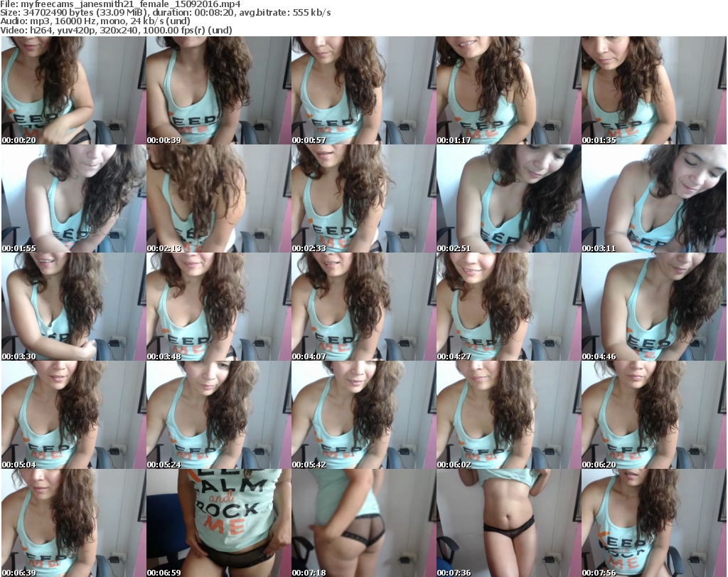The image size is (728, 577).
Task: Click the frame timestamped 00:01:35
Action: click(x=653, y=90)
